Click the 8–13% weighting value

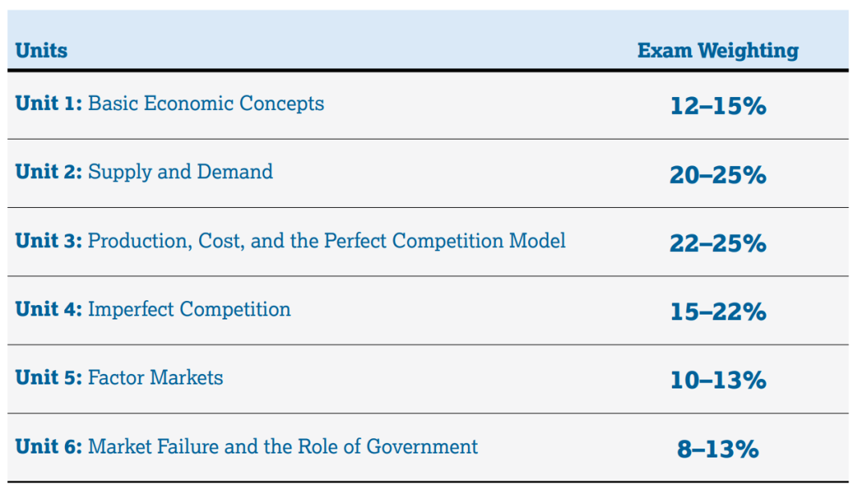coord(718,449)
